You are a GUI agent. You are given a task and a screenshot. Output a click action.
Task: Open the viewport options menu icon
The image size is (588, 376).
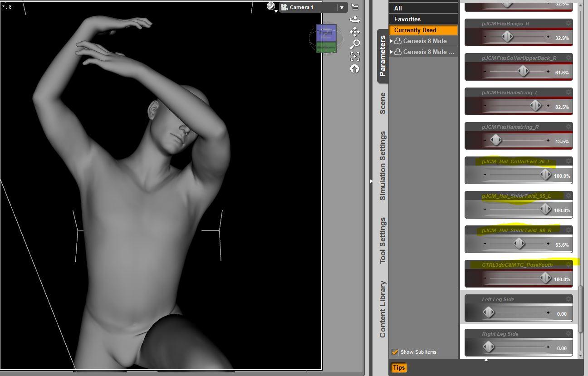click(355, 7)
